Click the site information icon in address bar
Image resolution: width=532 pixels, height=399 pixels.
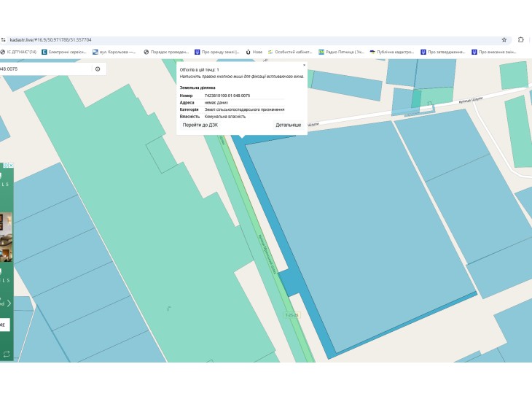pyautogui.click(x=4, y=39)
